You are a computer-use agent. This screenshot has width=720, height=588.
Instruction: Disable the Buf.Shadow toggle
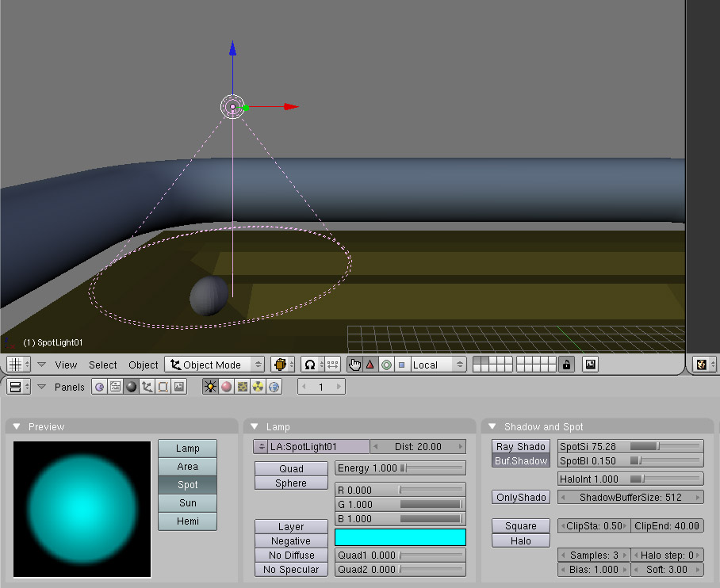[521, 460]
